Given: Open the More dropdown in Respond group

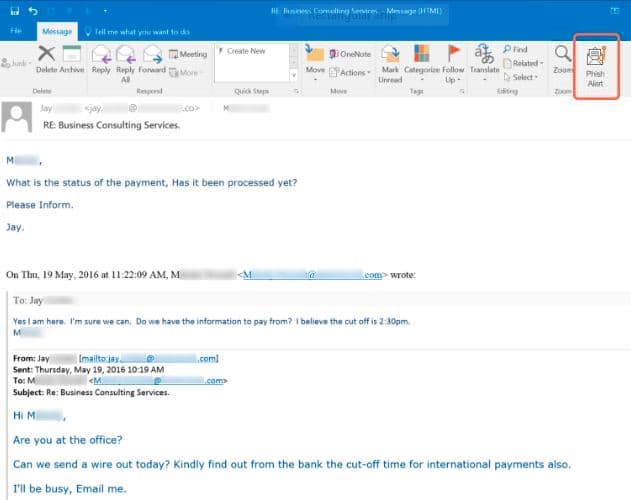Looking at the screenshot, I should point(186,72).
